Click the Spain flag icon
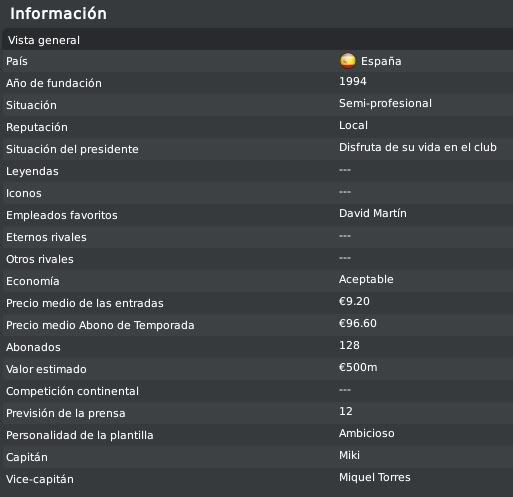Image resolution: width=513 pixels, height=497 pixels. pos(348,61)
